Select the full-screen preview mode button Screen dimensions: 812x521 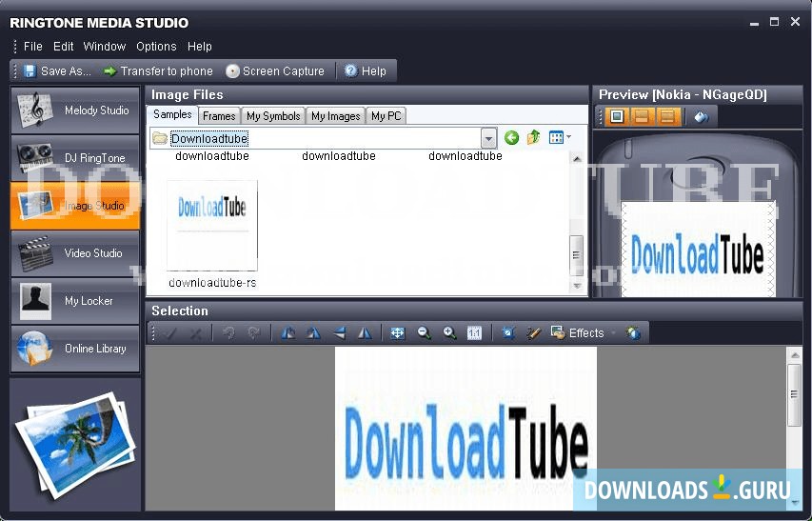click(617, 116)
